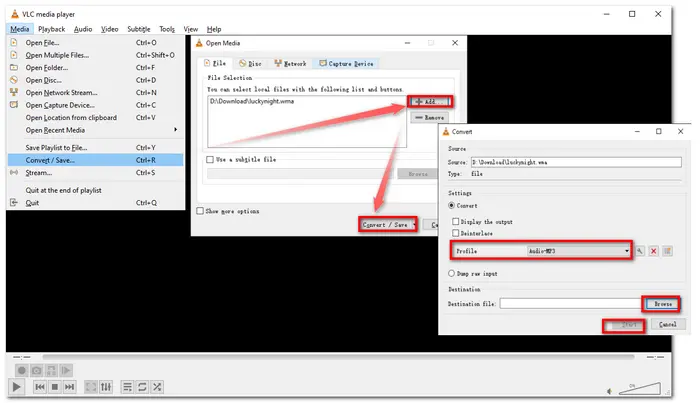The image size is (700, 403).
Task: Click the Destination file input field
Action: [571, 303]
